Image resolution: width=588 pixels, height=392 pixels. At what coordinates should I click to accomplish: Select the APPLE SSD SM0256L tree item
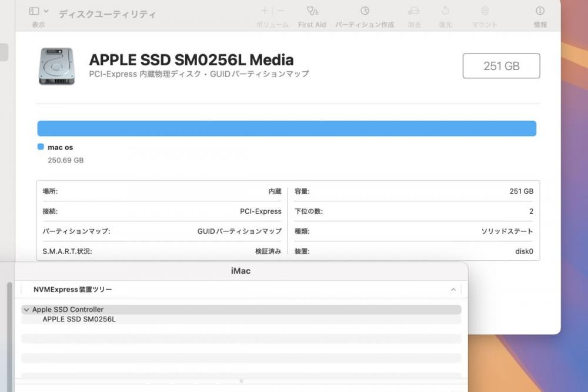(x=79, y=319)
